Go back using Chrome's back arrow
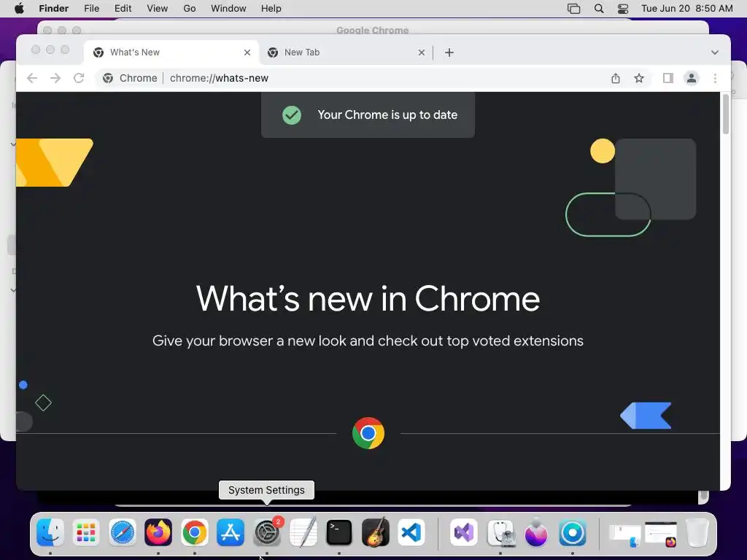This screenshot has height=560, width=747. point(32,78)
